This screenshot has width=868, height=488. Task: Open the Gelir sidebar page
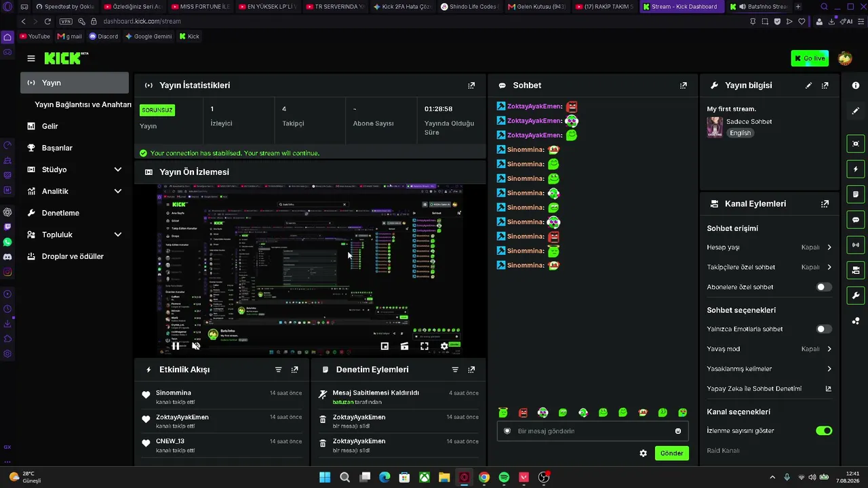pos(75,126)
